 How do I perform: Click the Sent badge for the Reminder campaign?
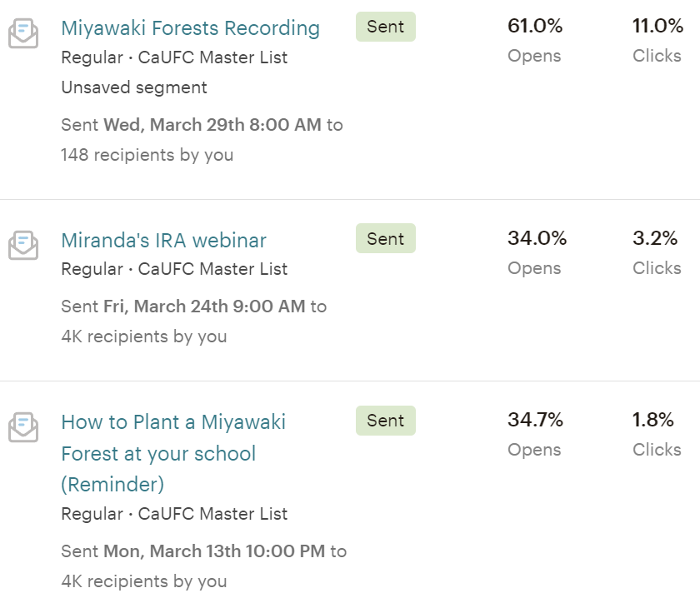386,421
